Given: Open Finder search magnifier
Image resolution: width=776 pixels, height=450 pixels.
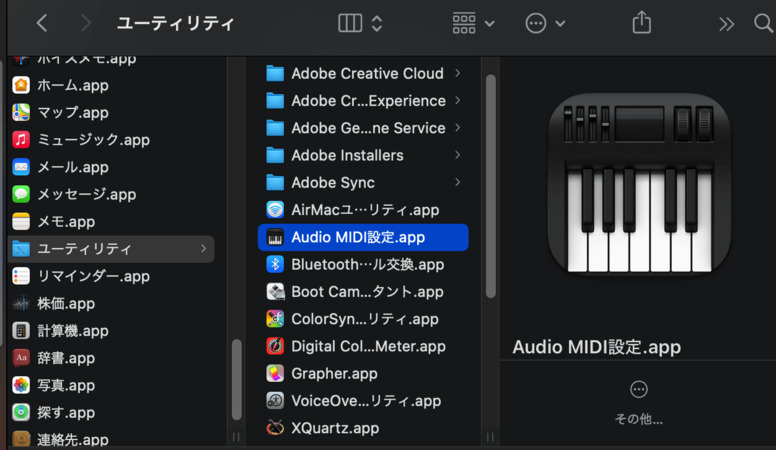Looking at the screenshot, I should 763,23.
